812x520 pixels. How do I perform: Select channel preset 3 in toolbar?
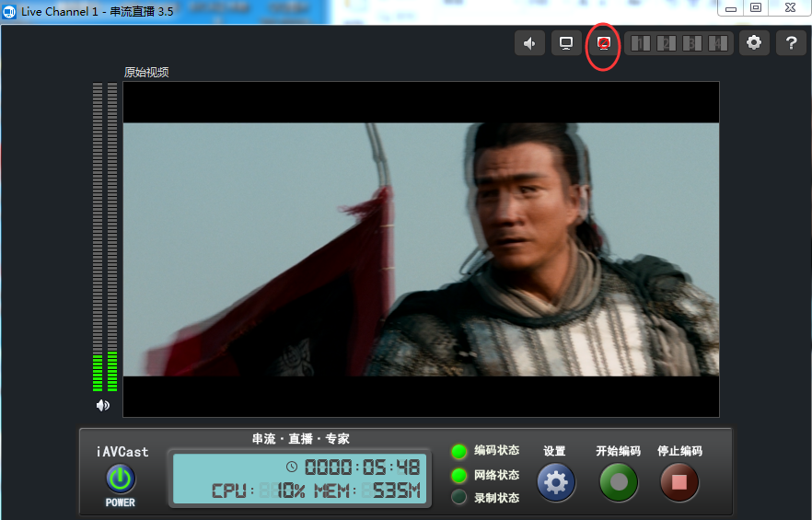(x=692, y=43)
